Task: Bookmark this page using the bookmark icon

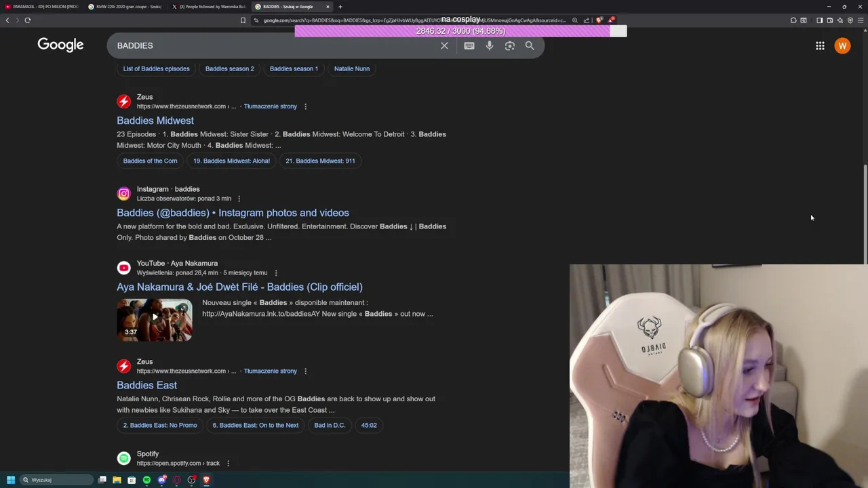Action: click(243, 20)
